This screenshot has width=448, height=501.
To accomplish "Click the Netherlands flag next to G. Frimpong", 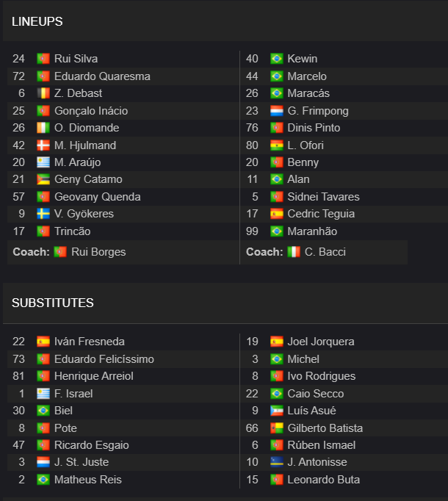I will click(x=276, y=111).
